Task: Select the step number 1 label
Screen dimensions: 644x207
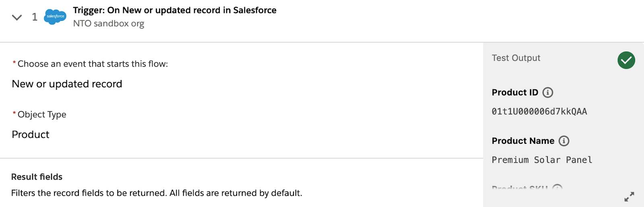Action: (35, 17)
